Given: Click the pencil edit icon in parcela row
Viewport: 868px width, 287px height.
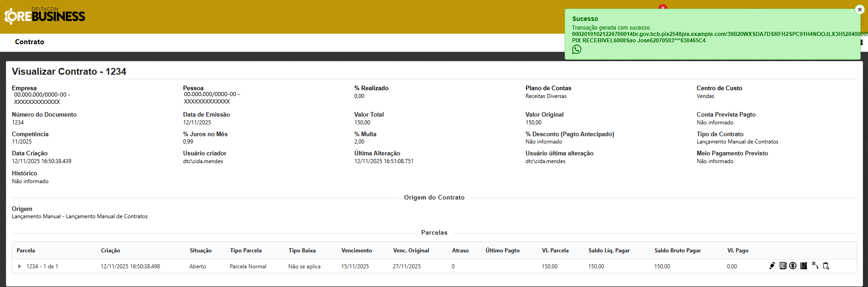Looking at the screenshot, I should (x=772, y=266).
